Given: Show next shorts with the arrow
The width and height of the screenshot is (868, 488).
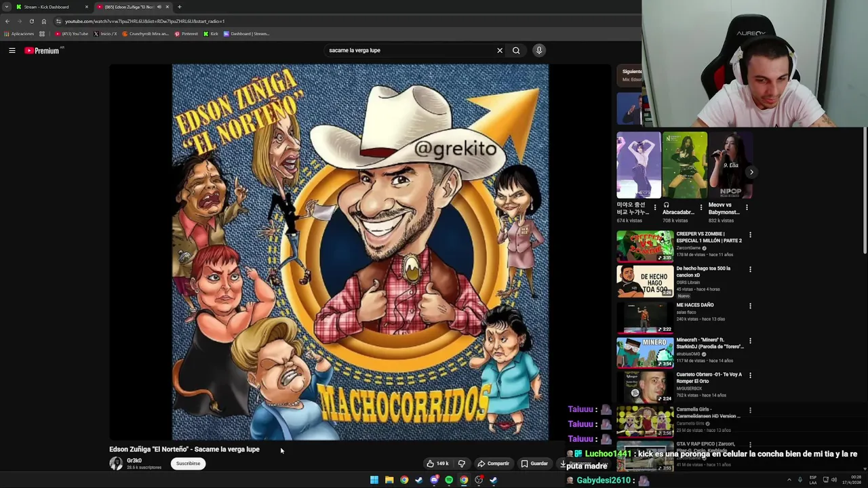Looking at the screenshot, I should [x=751, y=172].
